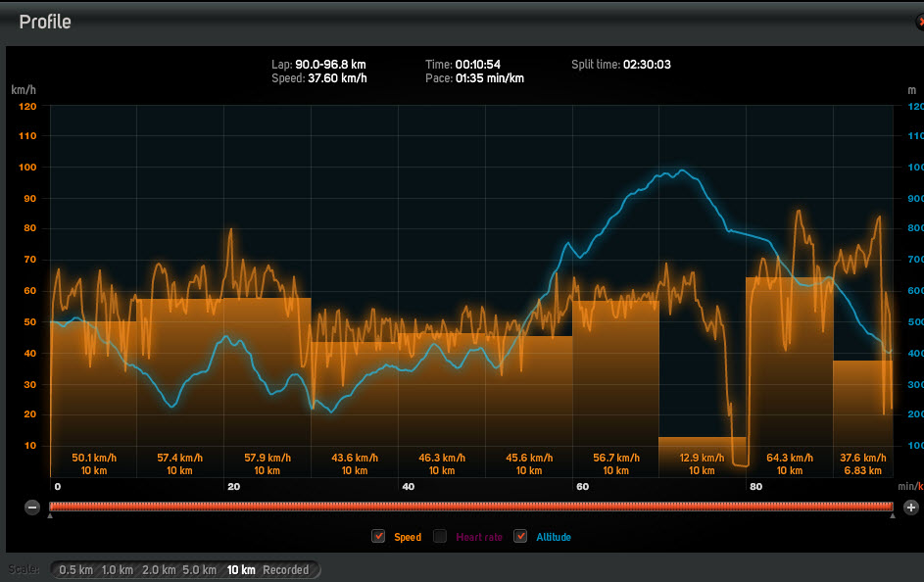The width and height of the screenshot is (924, 582).
Task: Click the left range handle triangle
Action: [50, 516]
